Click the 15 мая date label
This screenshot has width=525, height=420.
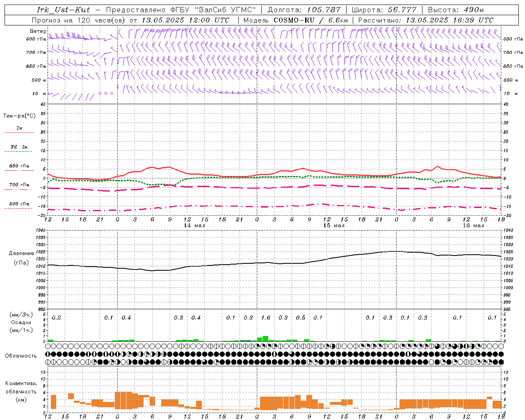[x=334, y=226]
